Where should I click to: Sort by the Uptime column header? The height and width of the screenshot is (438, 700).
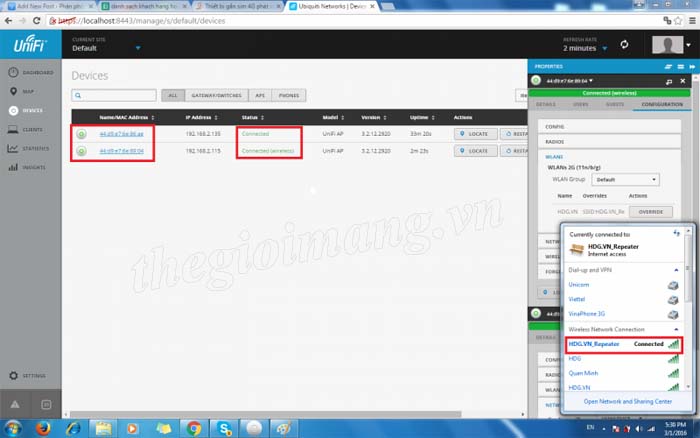pos(422,117)
